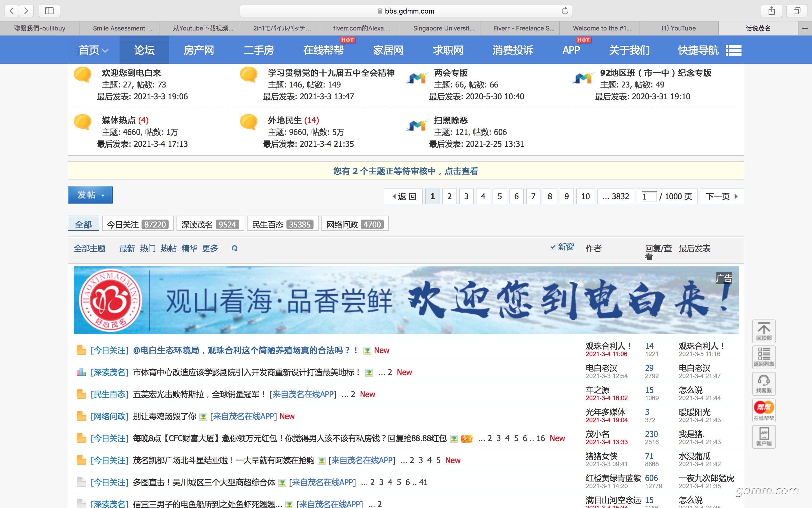
Task: Filter topics by 最新
Action: (127, 248)
